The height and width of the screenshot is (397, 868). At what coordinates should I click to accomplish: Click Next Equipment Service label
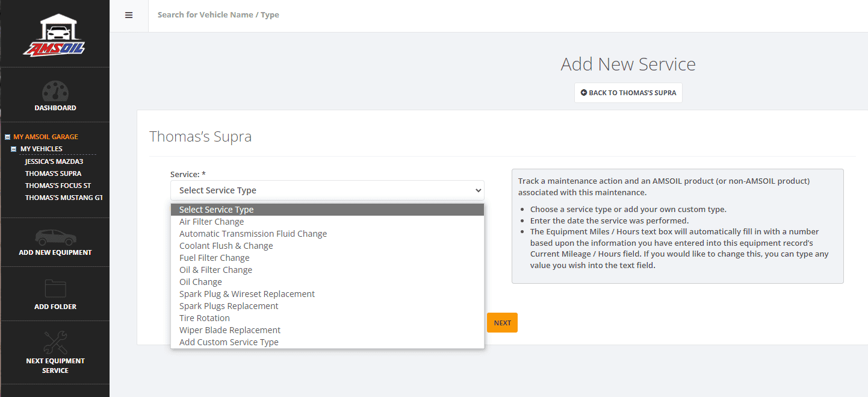(x=55, y=366)
